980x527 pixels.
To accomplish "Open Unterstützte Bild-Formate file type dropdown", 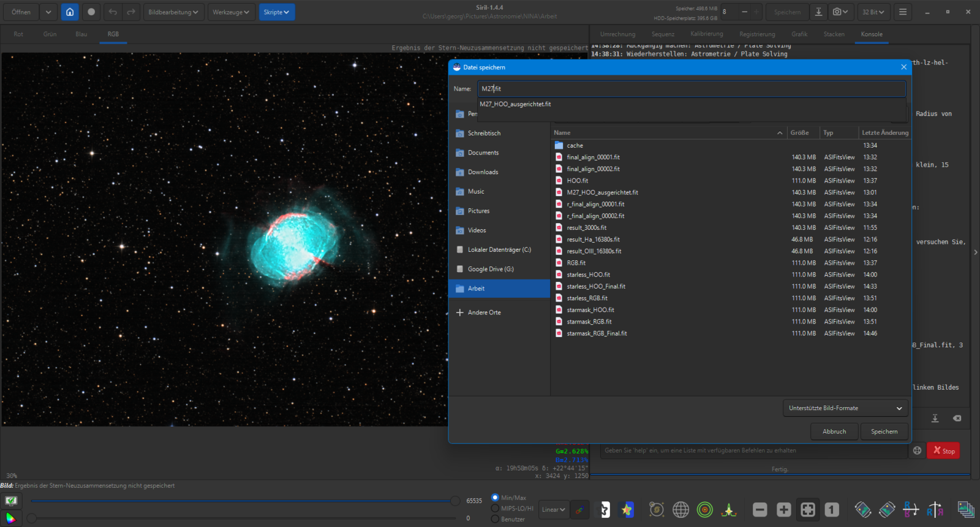I will click(x=845, y=408).
